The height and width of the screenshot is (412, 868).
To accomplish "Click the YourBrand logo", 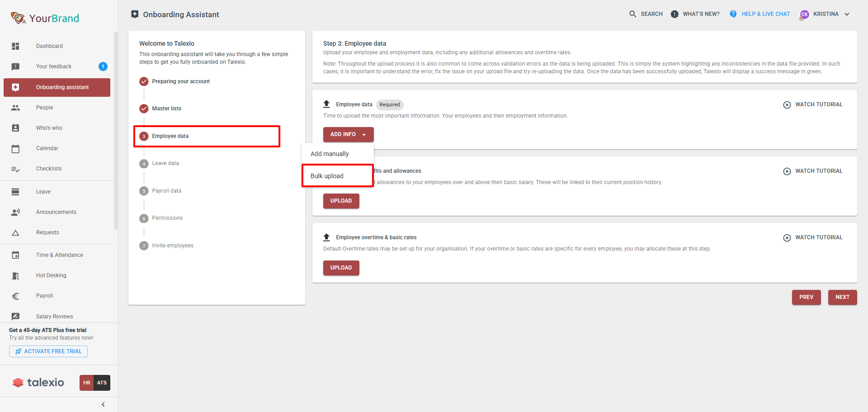I will pos(45,18).
